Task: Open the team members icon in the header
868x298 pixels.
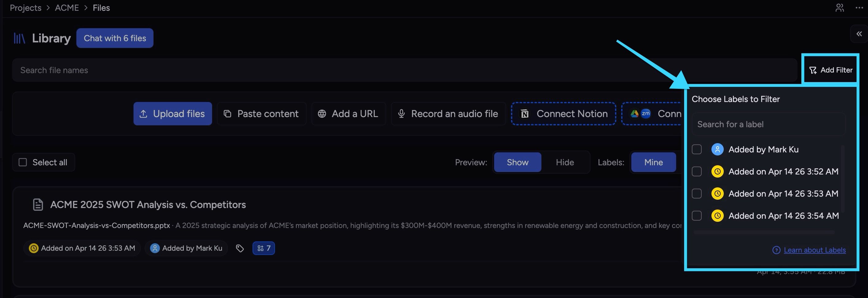Action: tap(839, 8)
